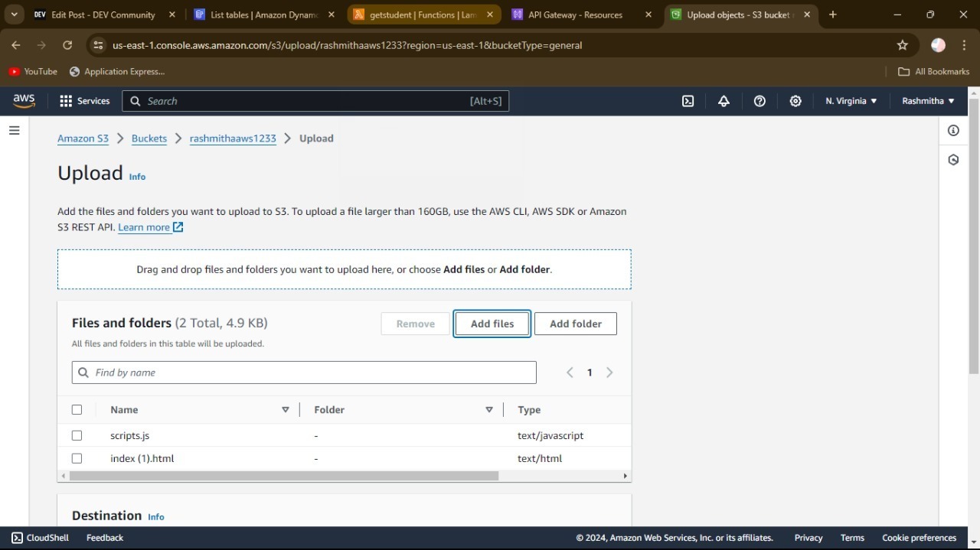980x550 pixels.
Task: Click the Add folder button
Action: (x=576, y=324)
